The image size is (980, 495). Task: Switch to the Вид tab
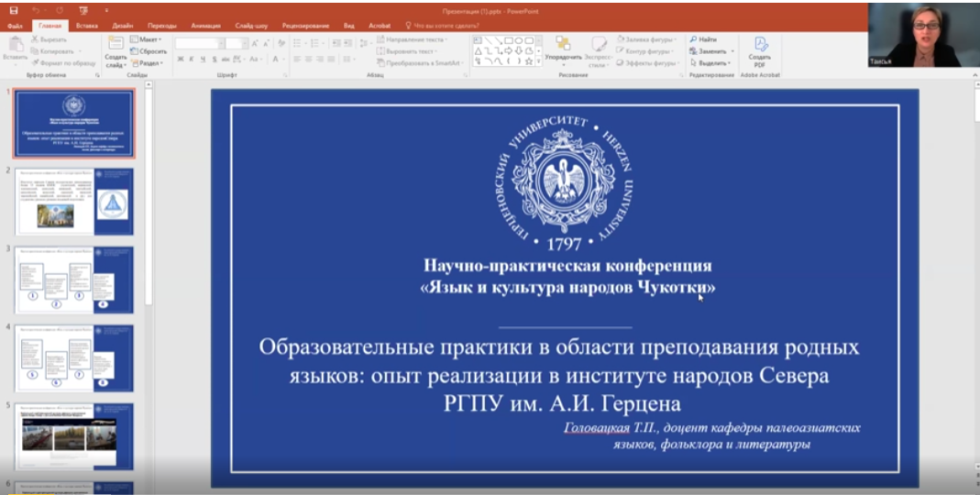[x=348, y=26]
